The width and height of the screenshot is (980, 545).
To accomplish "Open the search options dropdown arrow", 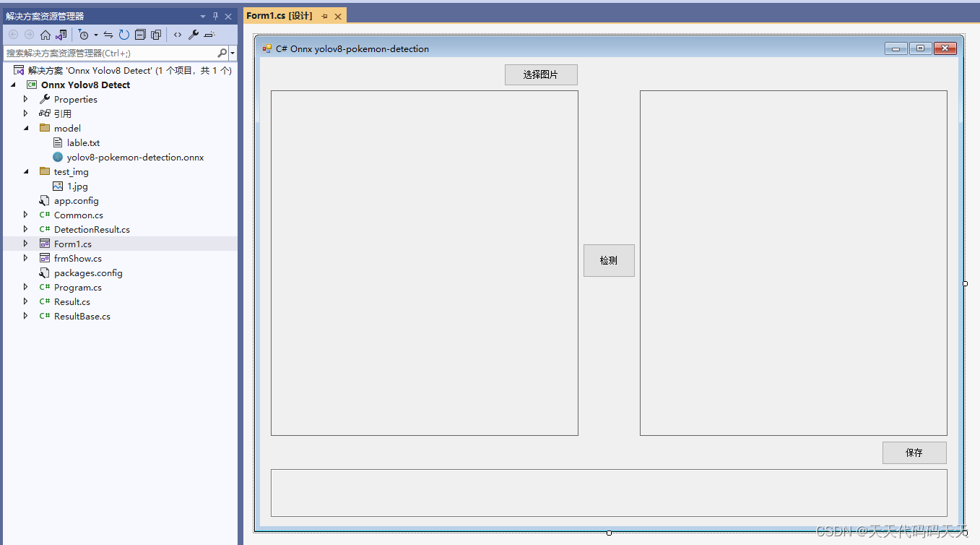I will click(x=233, y=53).
